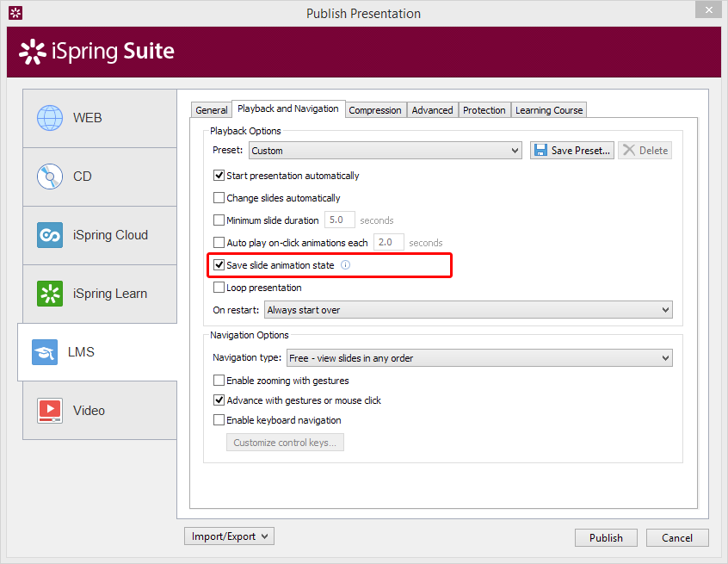Select the Playback and Navigation tab
Screen dimensions: 728x564
click(288, 108)
